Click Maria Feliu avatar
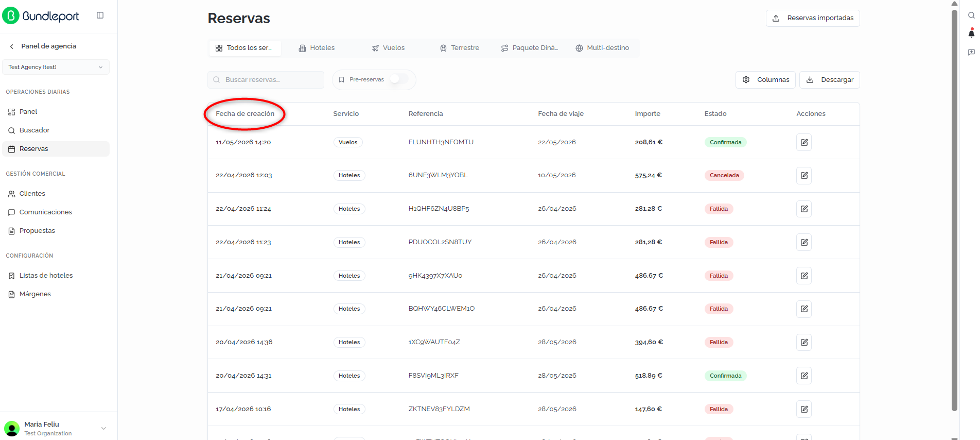 (x=12, y=428)
